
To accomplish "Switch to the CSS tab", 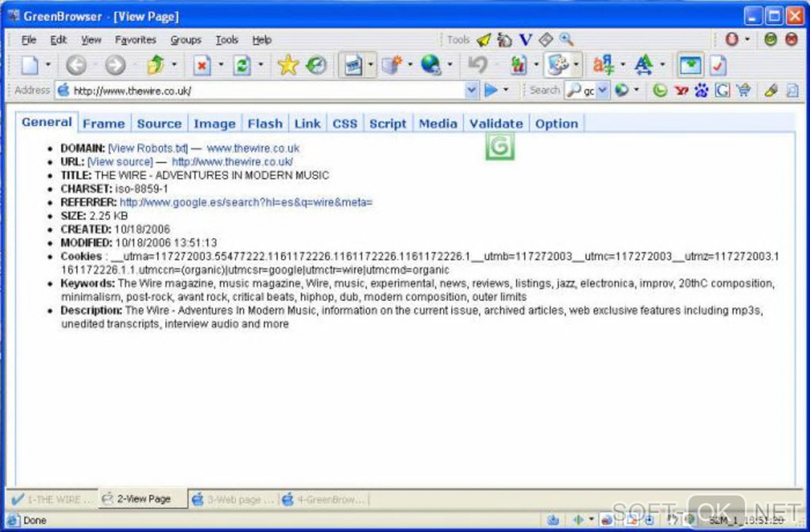I will [345, 124].
